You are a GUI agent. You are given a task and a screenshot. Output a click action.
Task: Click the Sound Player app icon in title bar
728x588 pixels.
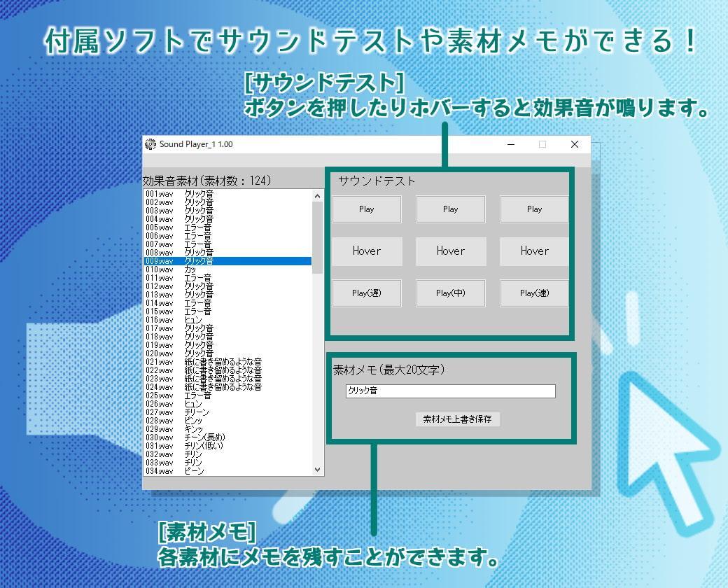tap(150, 144)
